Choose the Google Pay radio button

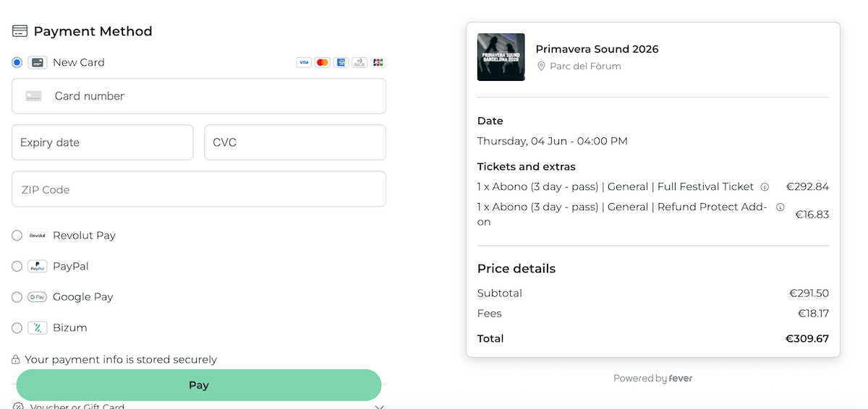(x=17, y=297)
